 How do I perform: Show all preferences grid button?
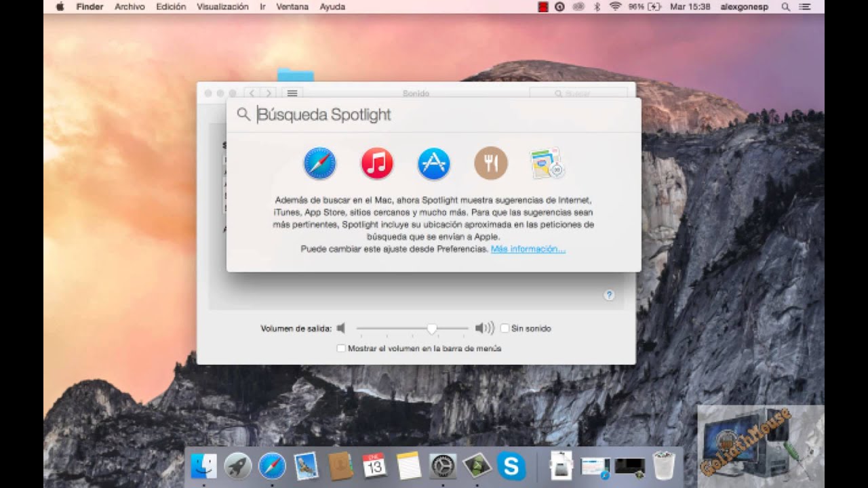292,93
